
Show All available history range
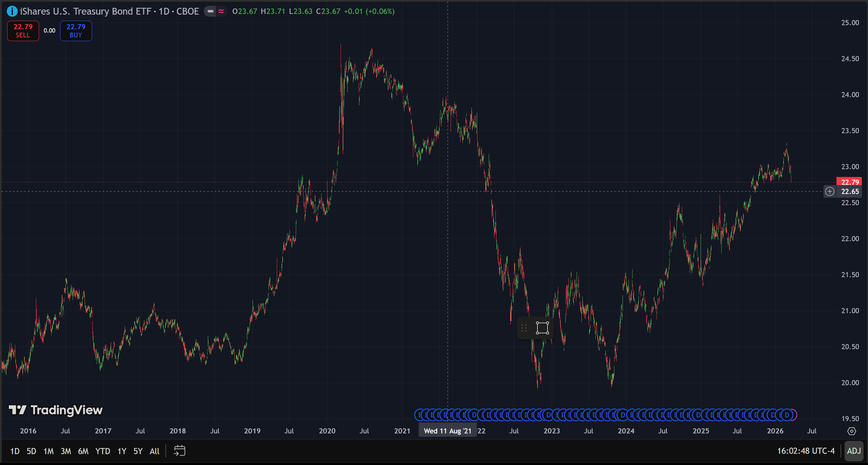(154, 451)
